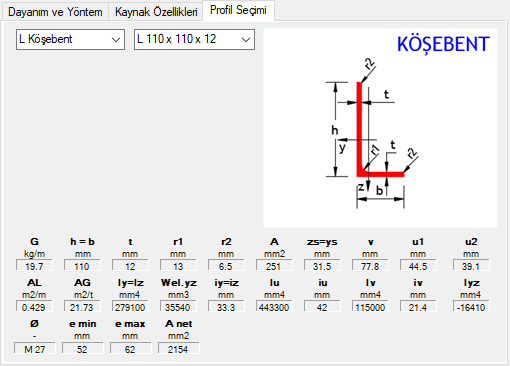Click the Iu field showing 443300
Viewport: 510px width, 366px height.
[274, 306]
